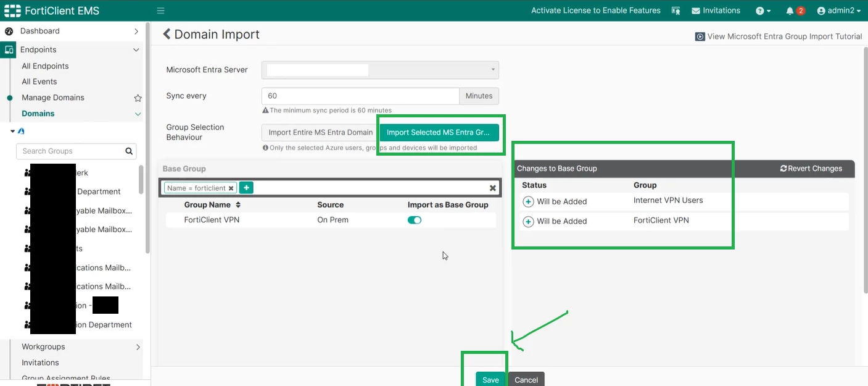Click the sidebar group list scrollbar
Screen dimensions: 868x386
coord(141,179)
